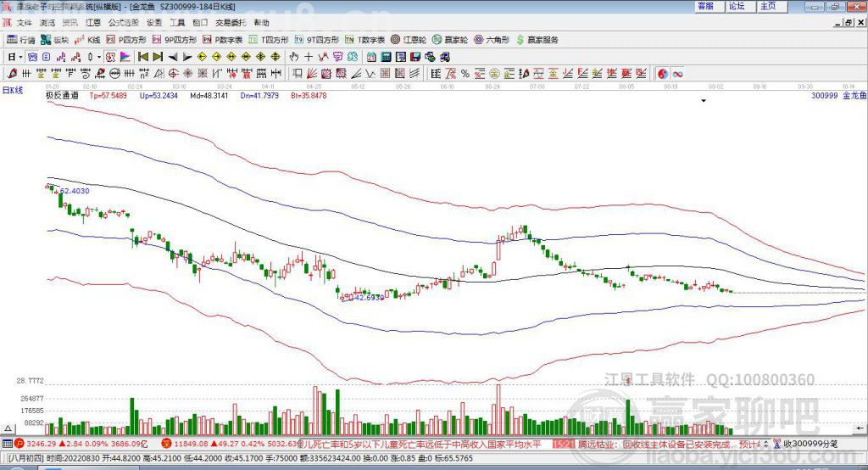The height and width of the screenshot is (470, 868).
Task: Click the arrow button right of volume panel
Action: pos(860,428)
